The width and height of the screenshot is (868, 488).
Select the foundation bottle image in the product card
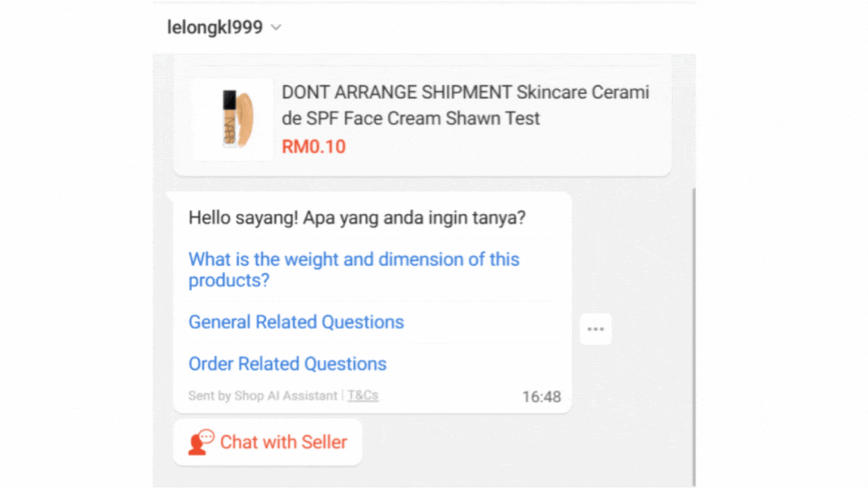232,118
